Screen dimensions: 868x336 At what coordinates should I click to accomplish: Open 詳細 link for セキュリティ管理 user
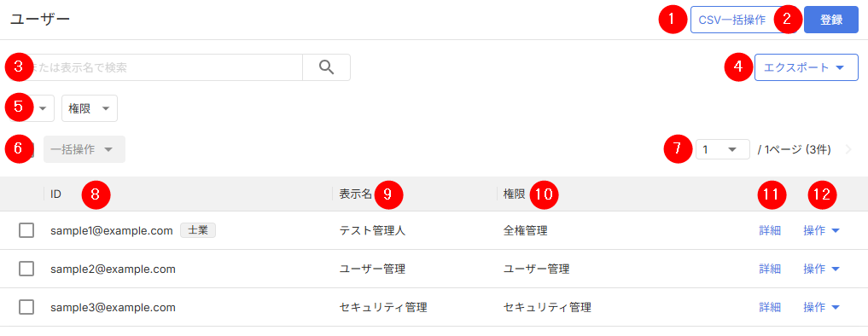click(770, 307)
